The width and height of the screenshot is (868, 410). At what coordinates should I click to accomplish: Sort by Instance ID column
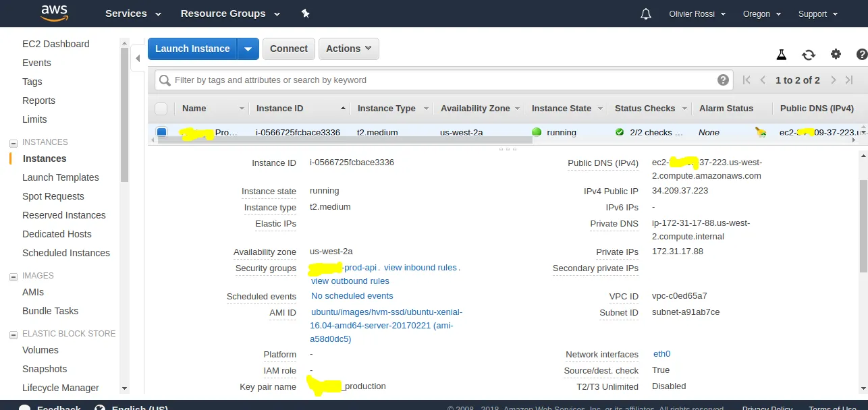coord(300,108)
